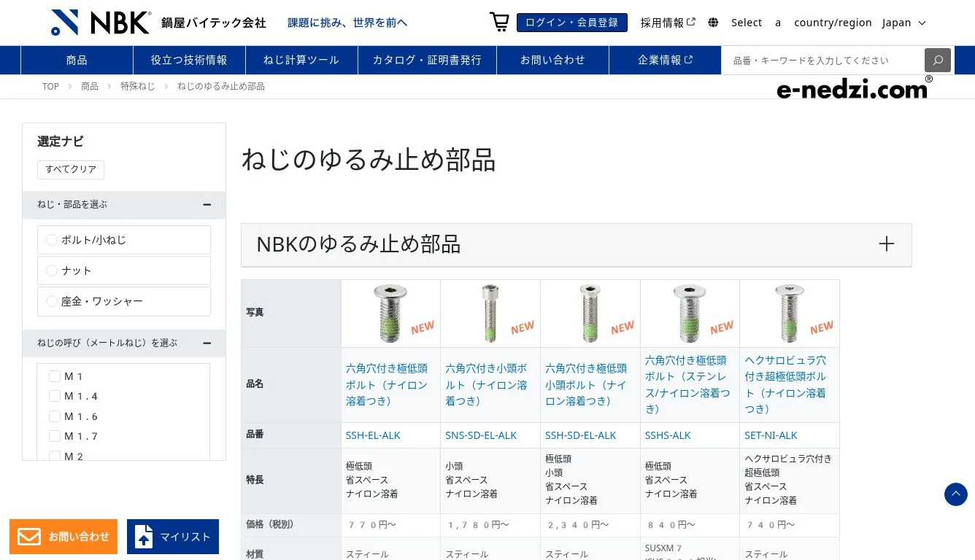Screen dimensions: 975x560
Task: Open SSH-SD-EL-ALK product thumbnail
Action: pos(590,313)
